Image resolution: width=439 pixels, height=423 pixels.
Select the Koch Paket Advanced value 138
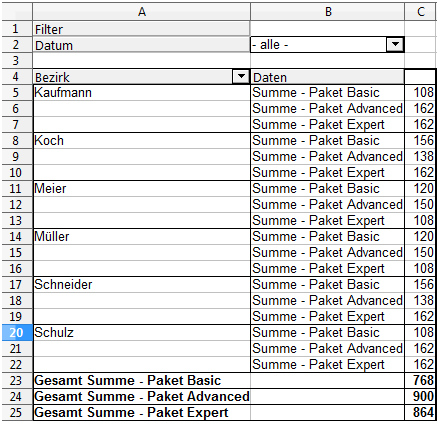[420, 157]
